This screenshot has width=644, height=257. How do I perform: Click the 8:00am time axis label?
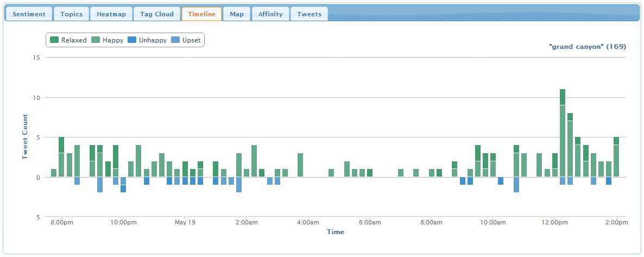[431, 222]
